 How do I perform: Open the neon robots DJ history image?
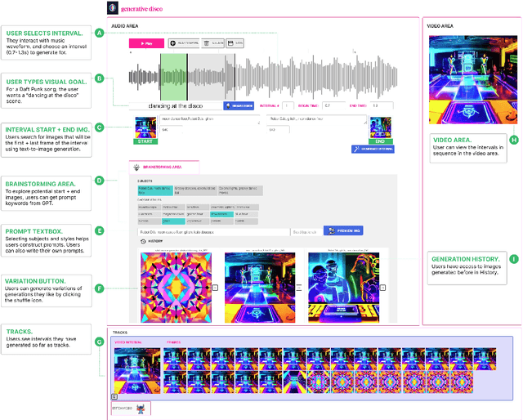tap(343, 288)
